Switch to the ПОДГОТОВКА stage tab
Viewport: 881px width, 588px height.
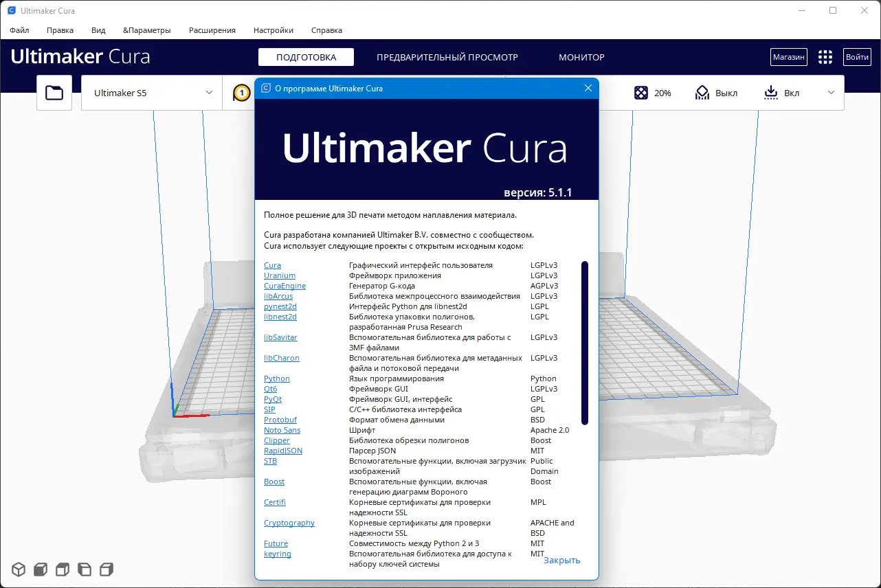pos(306,57)
